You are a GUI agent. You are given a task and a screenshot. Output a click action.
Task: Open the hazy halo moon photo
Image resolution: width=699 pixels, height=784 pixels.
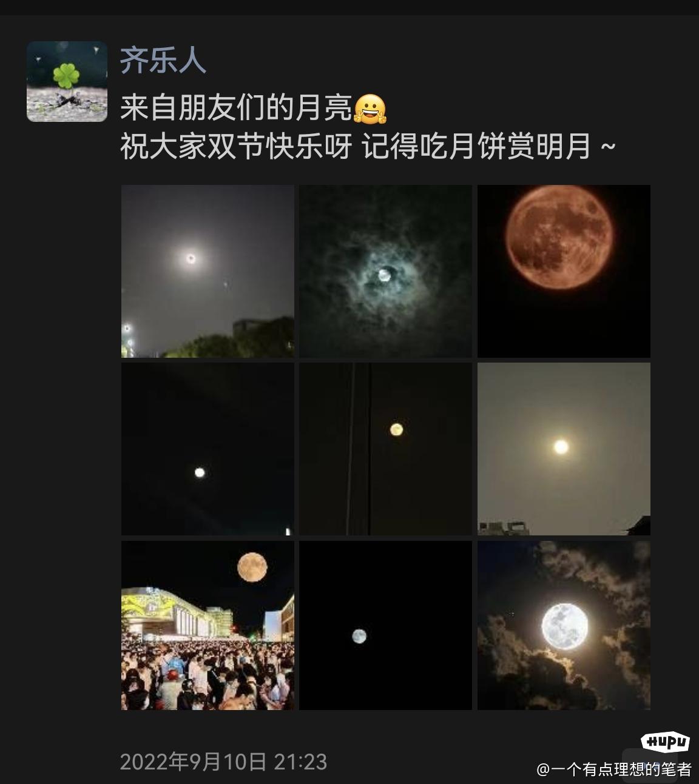(x=208, y=271)
